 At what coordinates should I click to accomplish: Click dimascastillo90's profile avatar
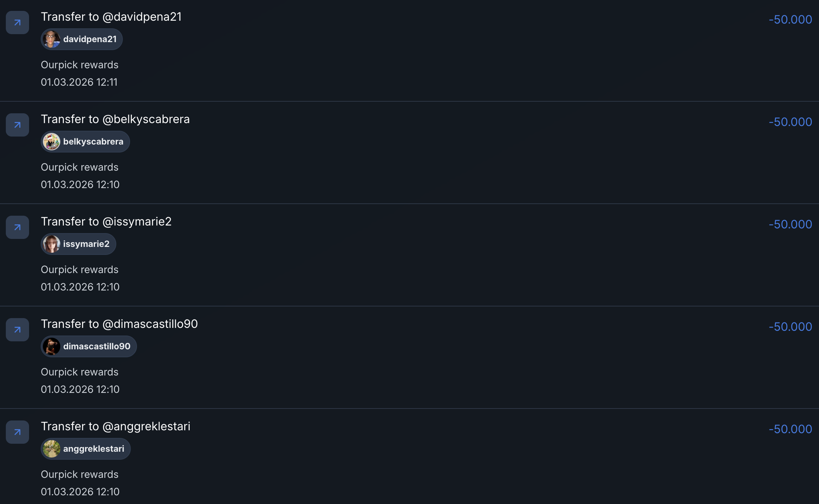coord(52,346)
